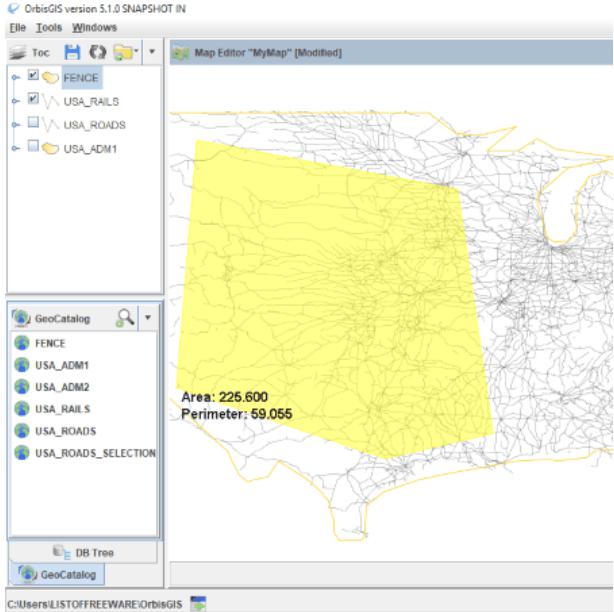Screen dimensions: 614x612
Task: Click the folder icon in Toc toolbar
Action: 124,52
